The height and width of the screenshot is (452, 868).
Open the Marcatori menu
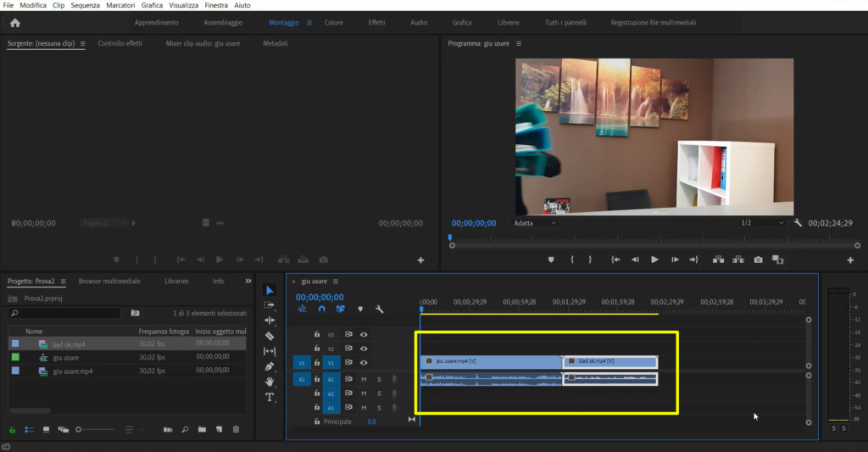120,5
